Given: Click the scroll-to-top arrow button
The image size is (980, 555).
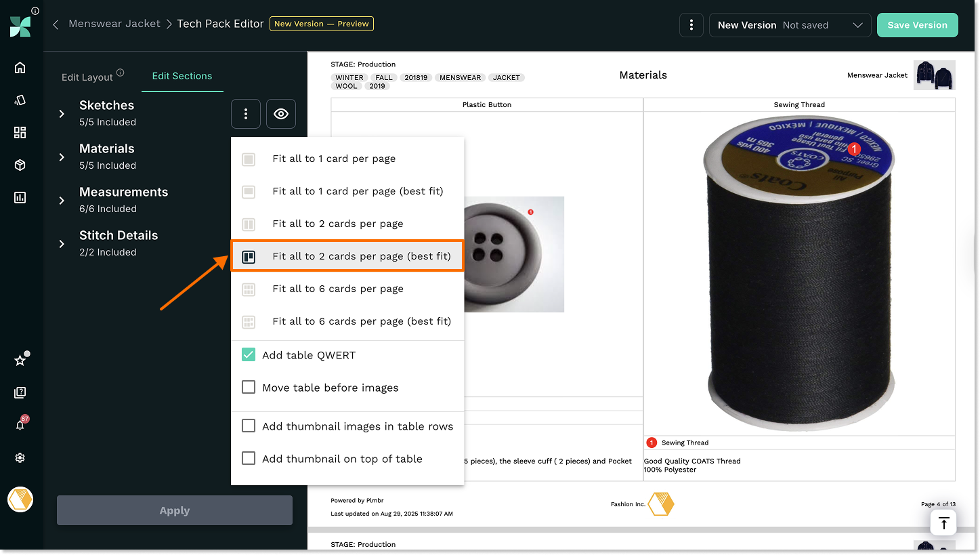Looking at the screenshot, I should [x=943, y=523].
